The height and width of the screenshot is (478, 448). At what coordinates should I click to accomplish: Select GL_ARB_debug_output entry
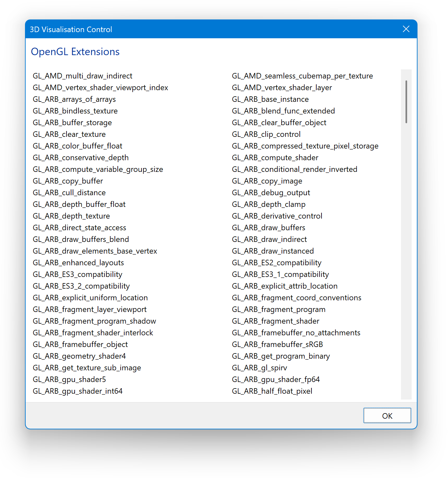click(x=271, y=193)
